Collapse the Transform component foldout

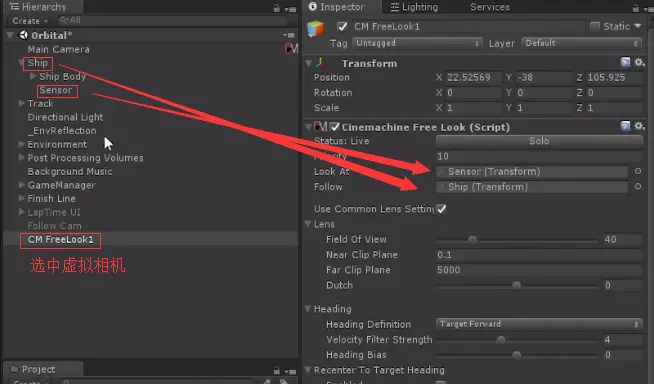click(309, 63)
